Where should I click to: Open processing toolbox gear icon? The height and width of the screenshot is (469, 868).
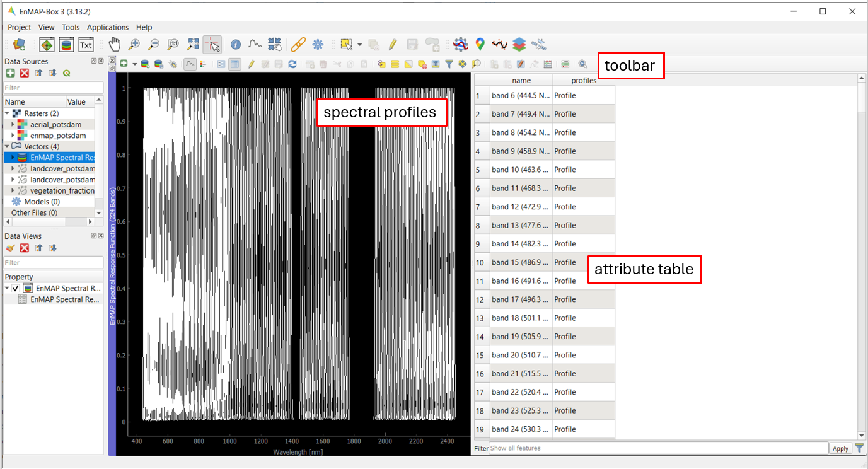point(318,44)
